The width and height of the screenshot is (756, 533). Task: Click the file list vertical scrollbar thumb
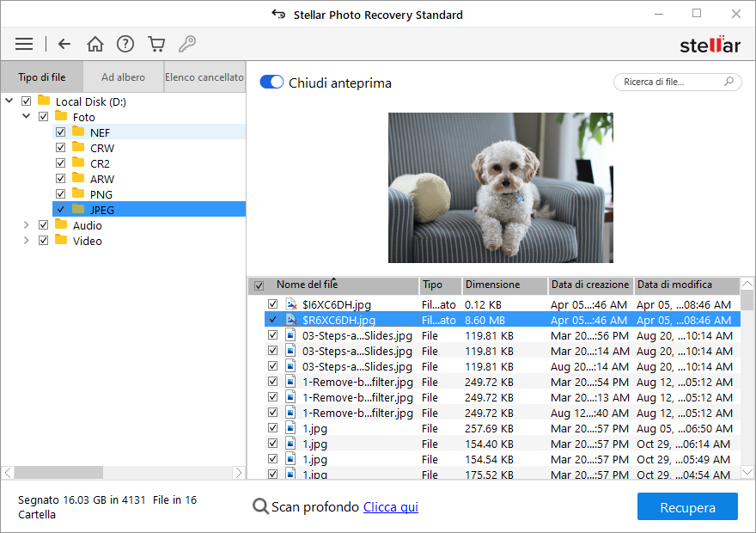(x=747, y=300)
